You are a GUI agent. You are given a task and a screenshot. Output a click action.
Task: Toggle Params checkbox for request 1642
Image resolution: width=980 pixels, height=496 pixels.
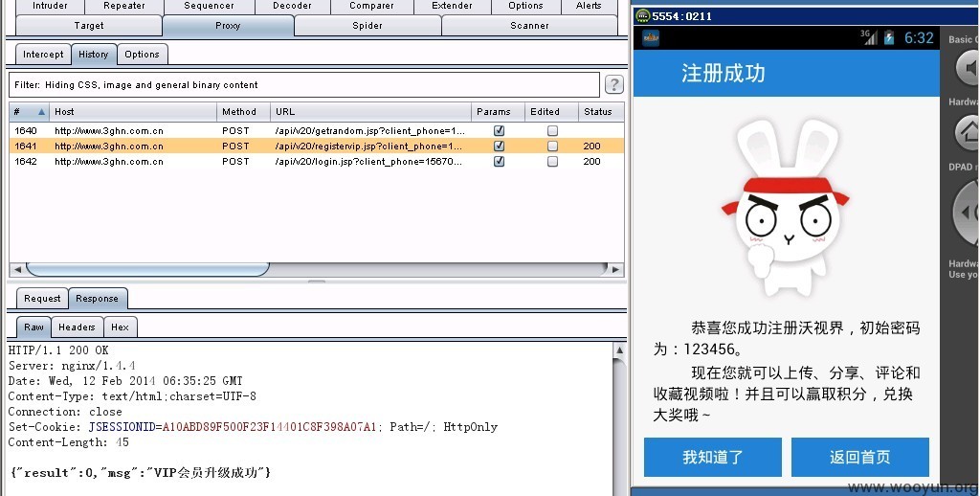[499, 162]
